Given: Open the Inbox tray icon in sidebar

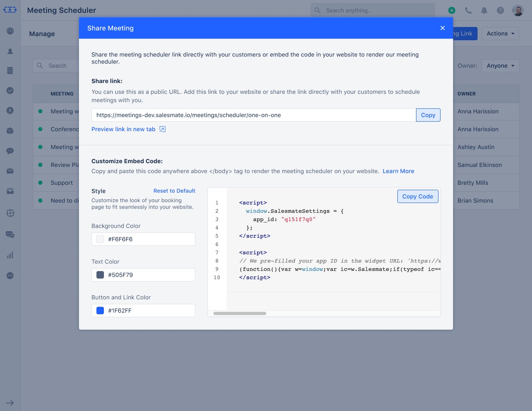Looking at the screenshot, I should coord(10,191).
